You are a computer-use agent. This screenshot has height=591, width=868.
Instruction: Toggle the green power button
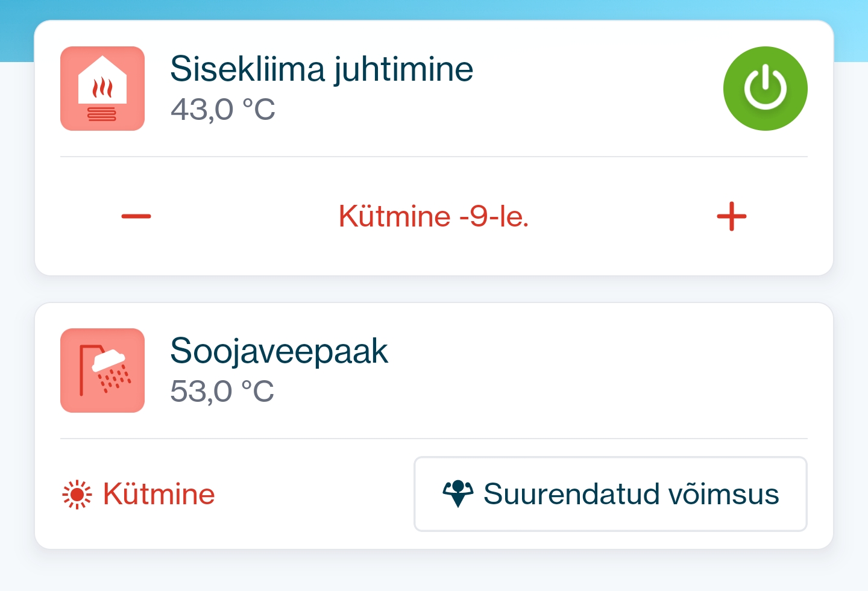(x=765, y=89)
